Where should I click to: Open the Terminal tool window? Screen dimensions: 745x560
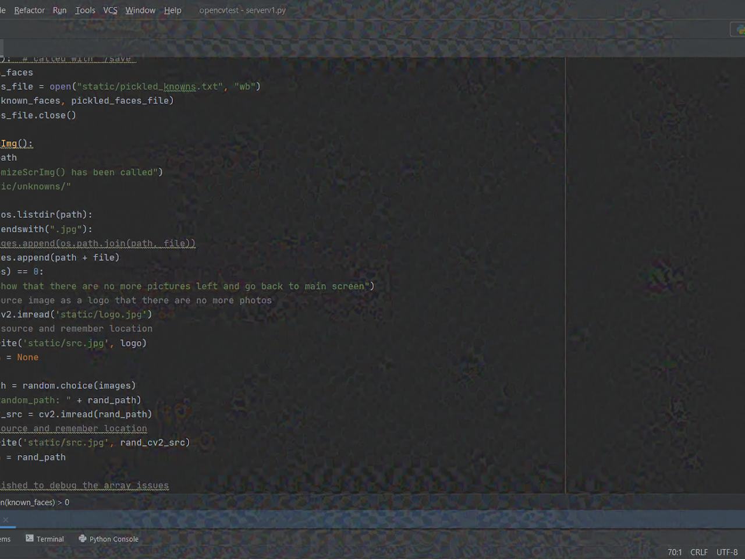(45, 539)
